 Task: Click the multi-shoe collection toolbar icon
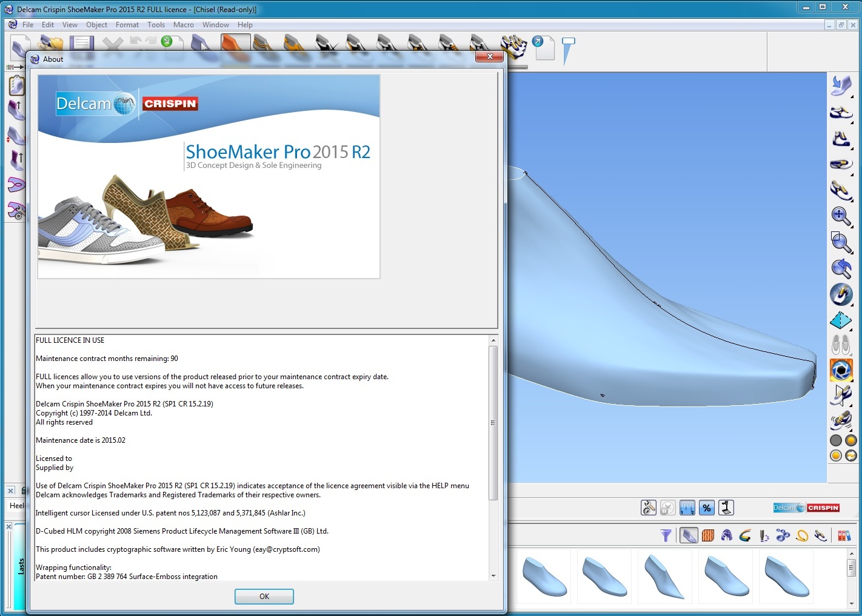pos(513,46)
